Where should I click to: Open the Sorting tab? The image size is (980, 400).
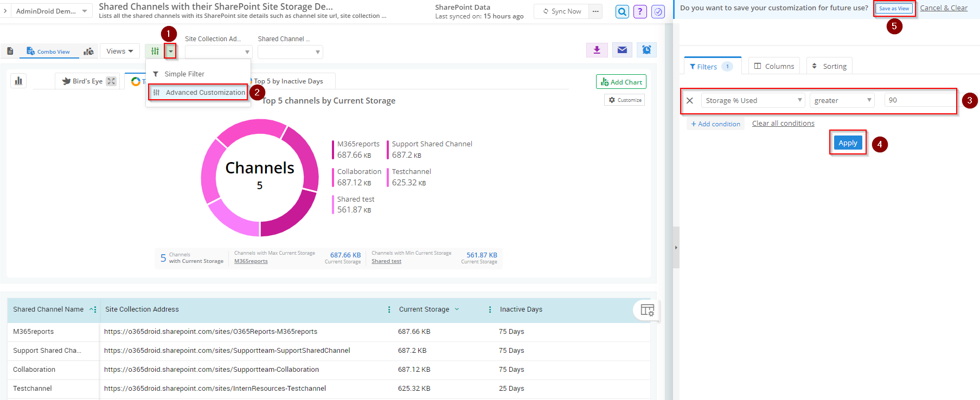[x=829, y=66]
